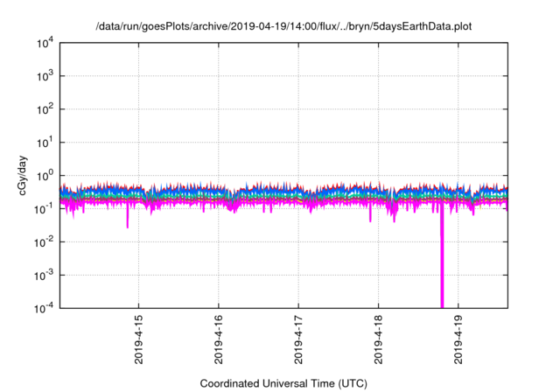The image size is (560, 392).
Task: Click the 2019-4-18 date tick label
Action: pyautogui.click(x=379, y=339)
